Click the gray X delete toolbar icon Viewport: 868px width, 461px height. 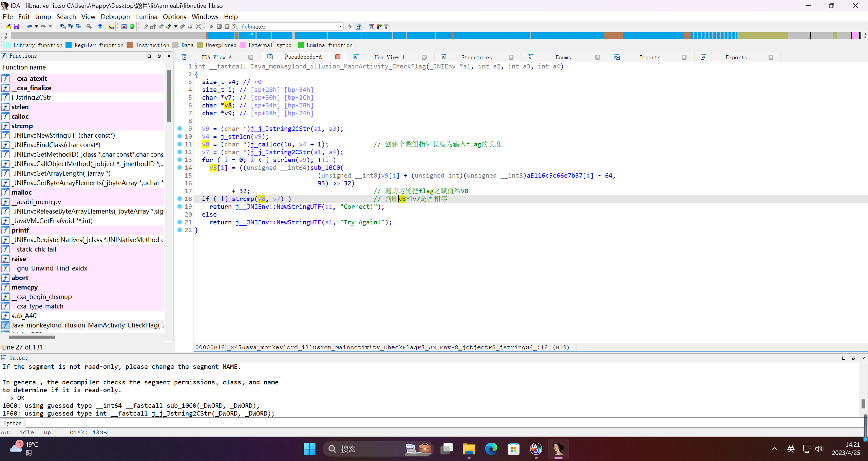click(199, 26)
